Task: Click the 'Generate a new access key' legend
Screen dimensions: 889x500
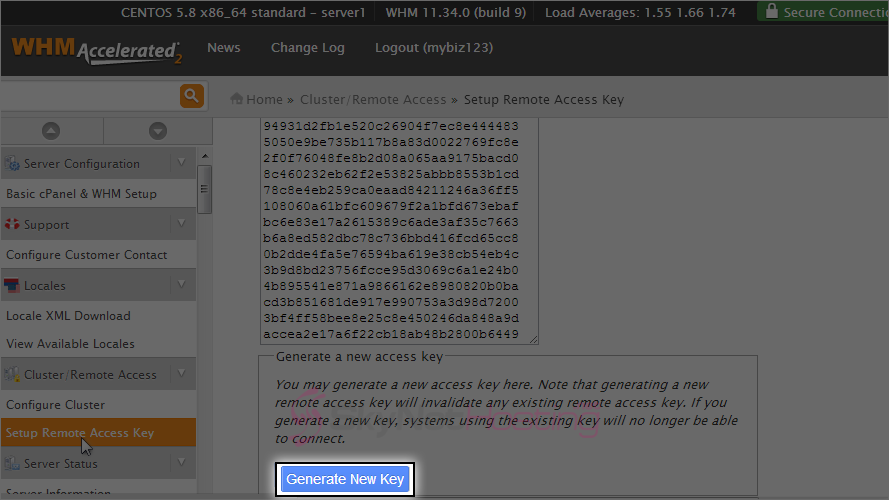Action: pos(359,357)
